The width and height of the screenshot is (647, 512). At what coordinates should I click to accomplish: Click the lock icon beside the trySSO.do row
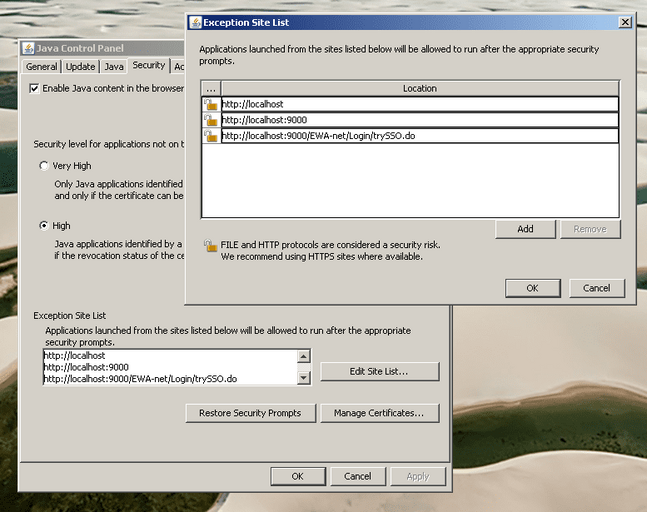pyautogui.click(x=211, y=136)
